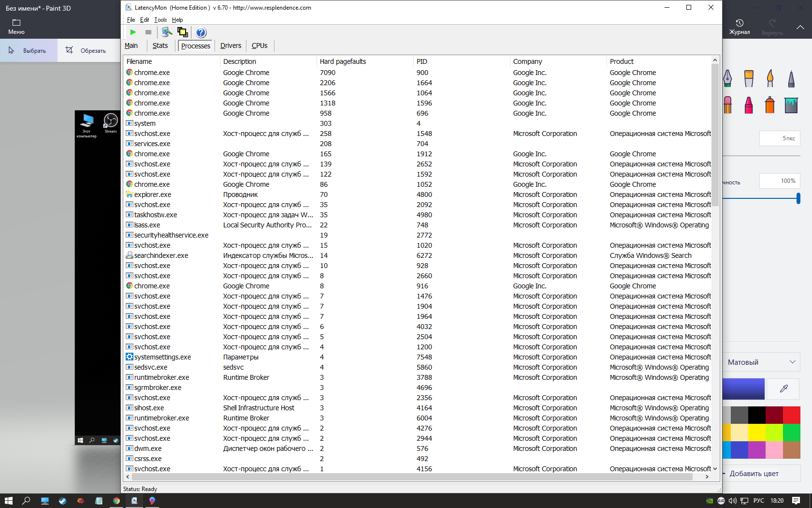Collapse the Paint 3D ribbon with the chevron
This screenshot has width=812, height=508.
800,27
